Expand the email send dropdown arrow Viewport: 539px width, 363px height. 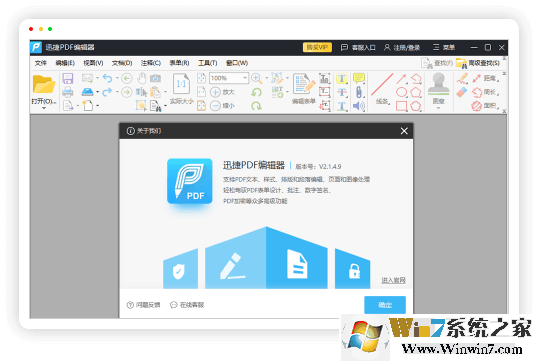click(x=97, y=78)
